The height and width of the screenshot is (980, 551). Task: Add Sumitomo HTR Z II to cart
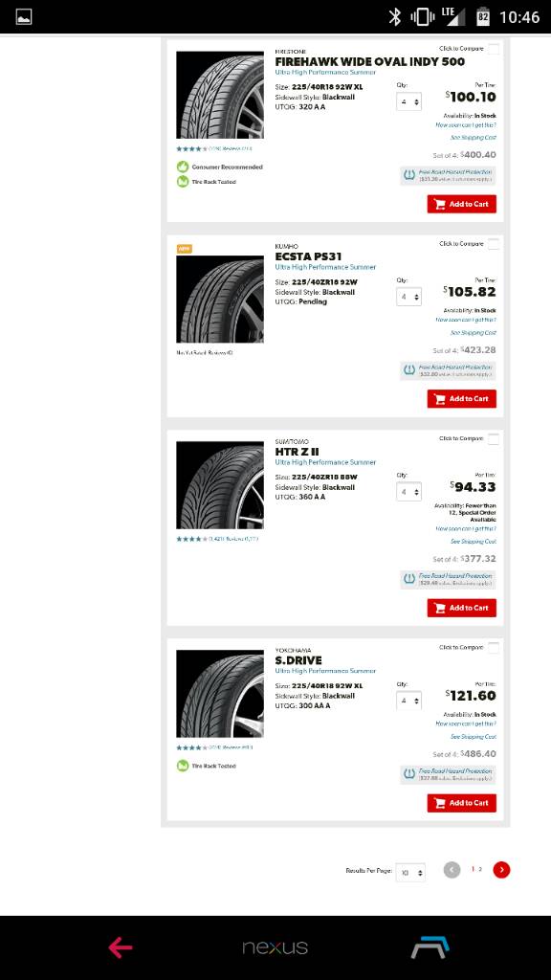tap(462, 608)
